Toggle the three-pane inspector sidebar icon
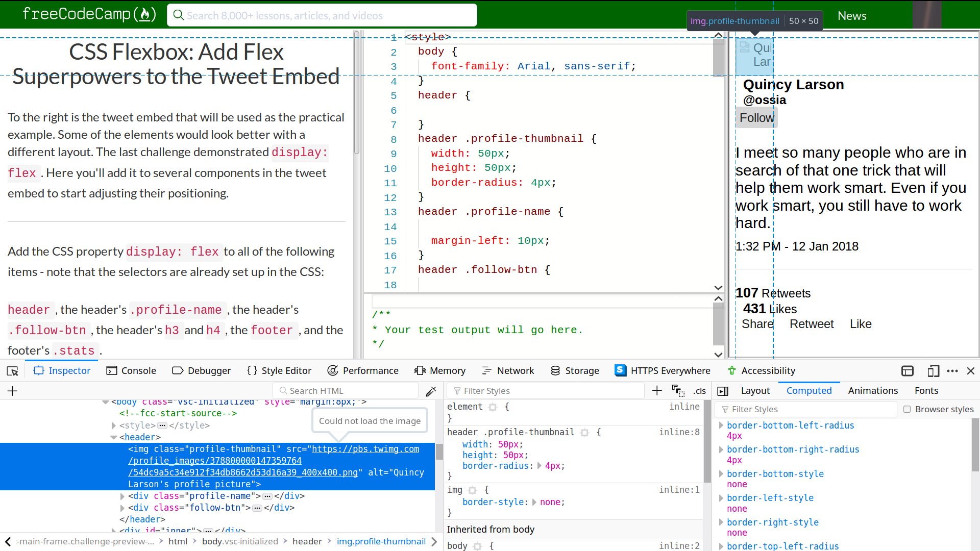980x551 pixels. pyautogui.click(x=723, y=391)
